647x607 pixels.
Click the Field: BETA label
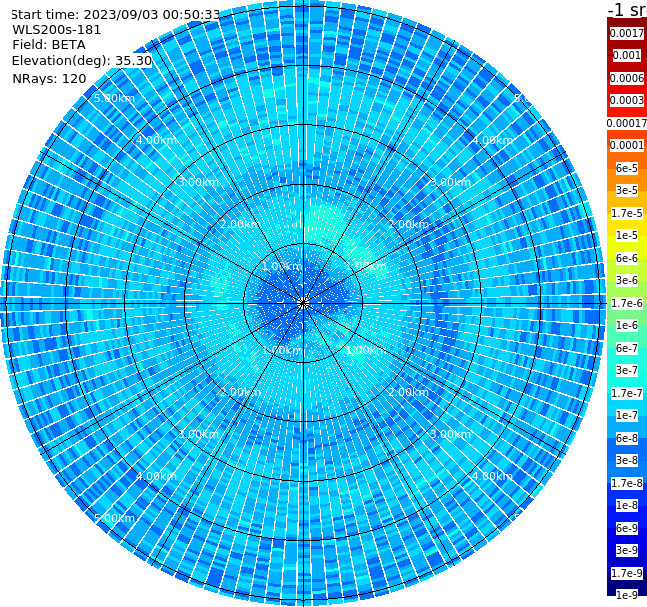coord(49,45)
